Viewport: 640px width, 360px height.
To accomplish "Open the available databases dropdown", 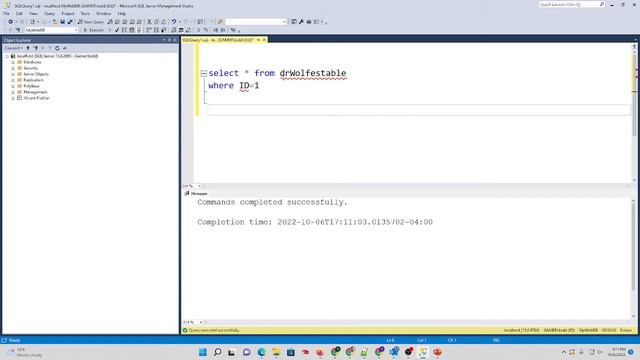I will (x=76, y=30).
